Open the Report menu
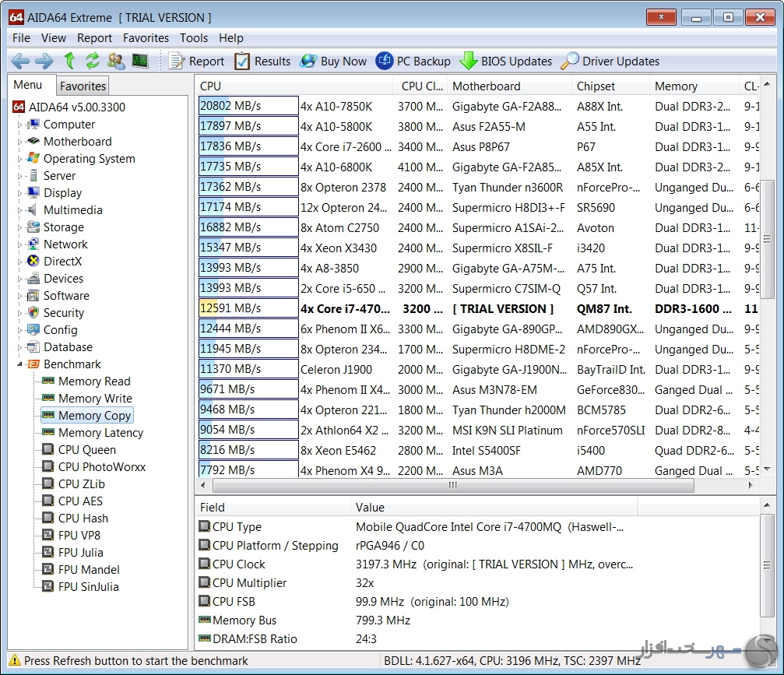The image size is (784, 675). (94, 38)
